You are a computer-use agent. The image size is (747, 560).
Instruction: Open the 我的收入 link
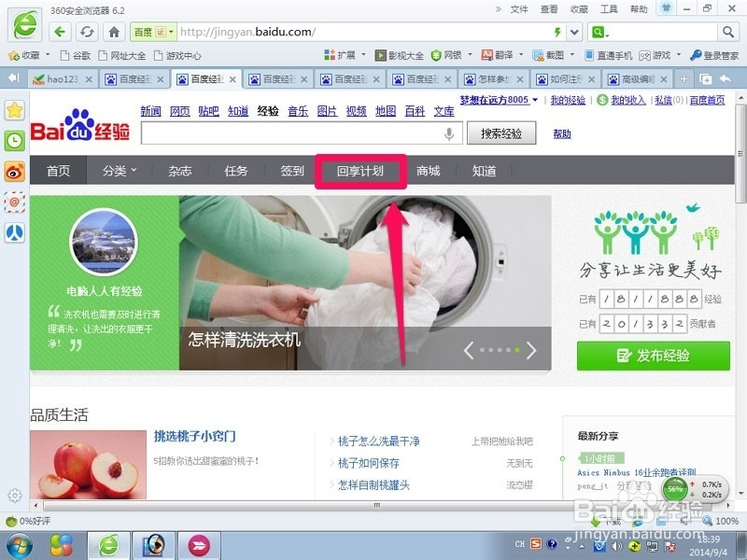(627, 100)
